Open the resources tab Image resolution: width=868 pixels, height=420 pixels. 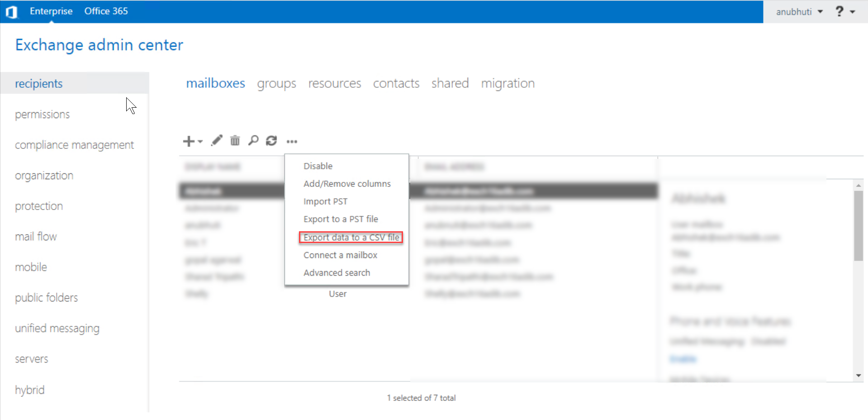(x=335, y=83)
